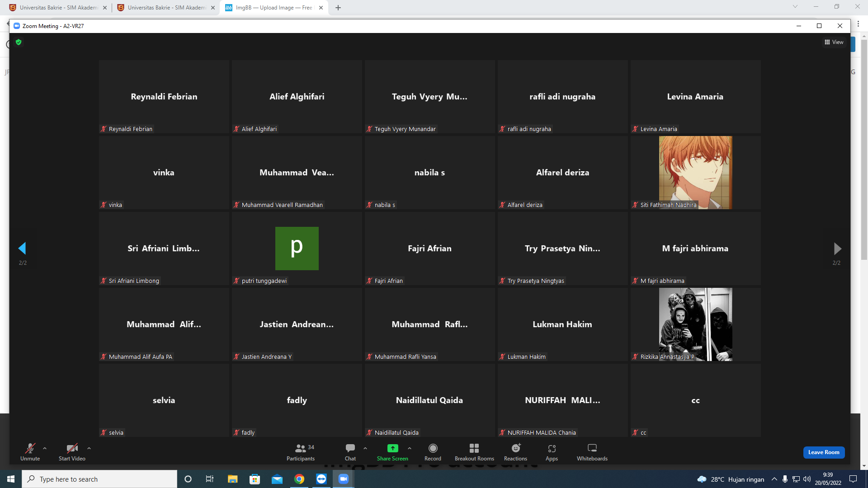Open the notification center
868x488 pixels.
pyautogui.click(x=853, y=479)
